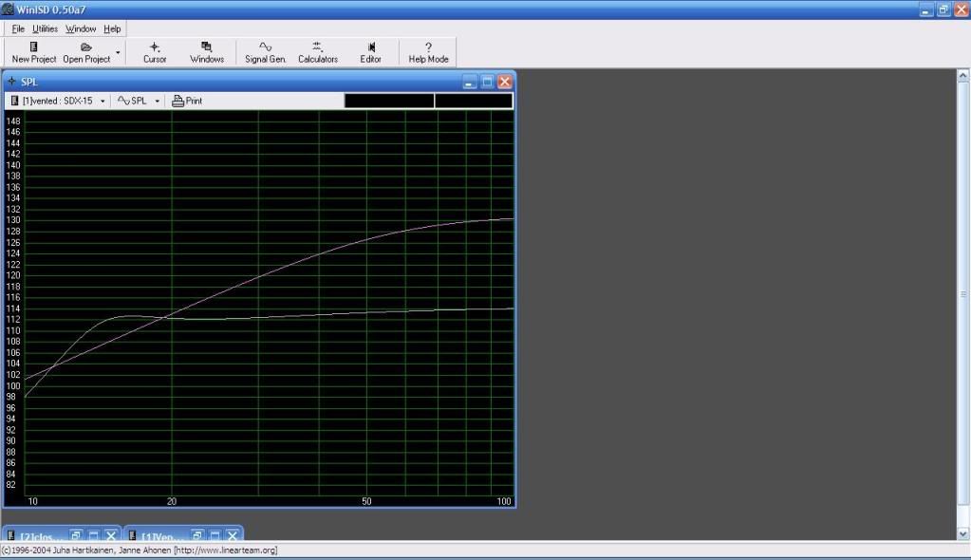
Task: Open the Utilities menu
Action: 45,29
